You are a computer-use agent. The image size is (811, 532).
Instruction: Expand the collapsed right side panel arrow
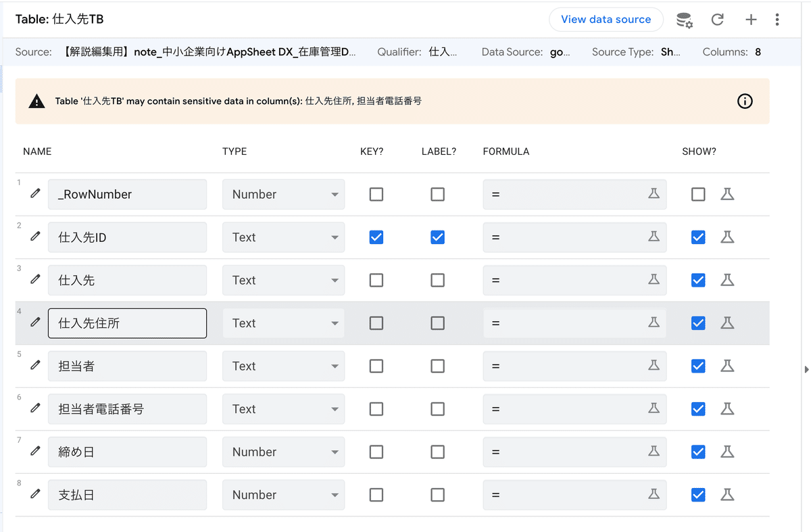[806, 369]
